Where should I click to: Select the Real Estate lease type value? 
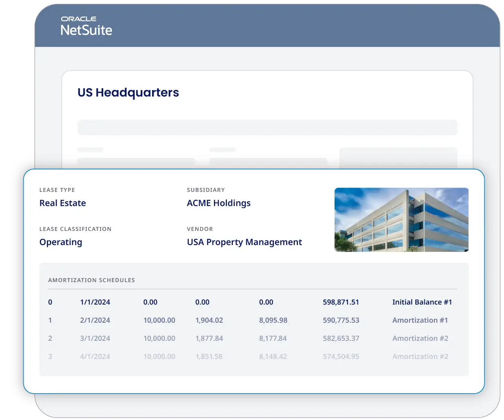[62, 203]
